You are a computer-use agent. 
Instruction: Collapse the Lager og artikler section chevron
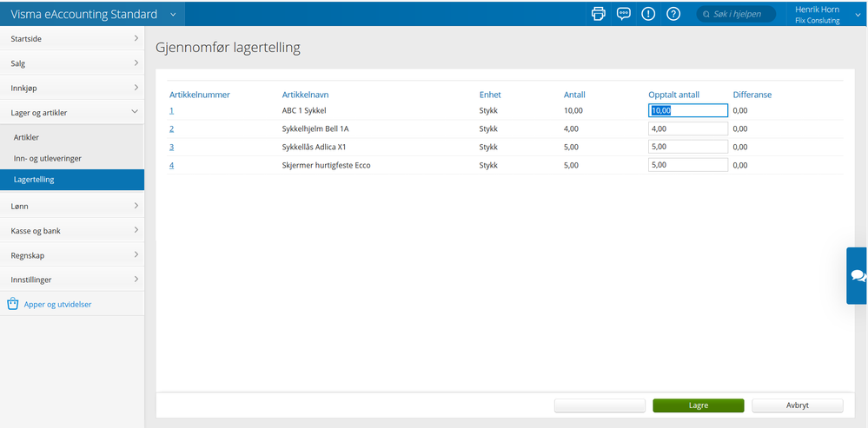point(135,112)
